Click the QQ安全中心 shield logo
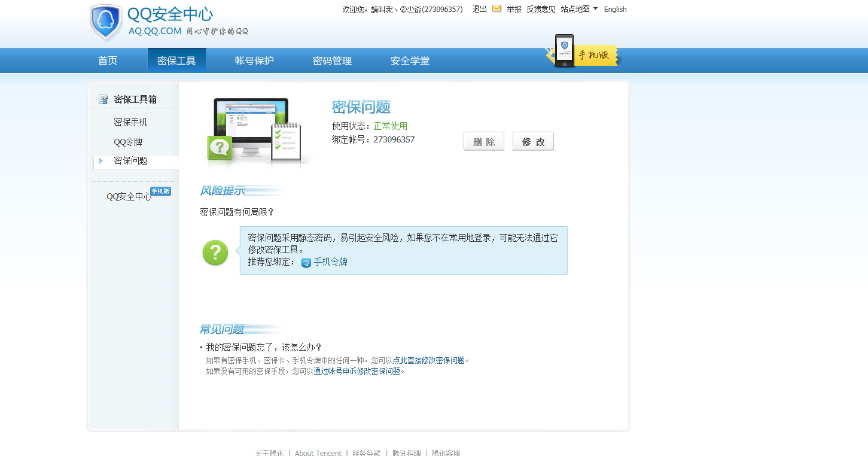Screen dimensions: 868x456 106,22
